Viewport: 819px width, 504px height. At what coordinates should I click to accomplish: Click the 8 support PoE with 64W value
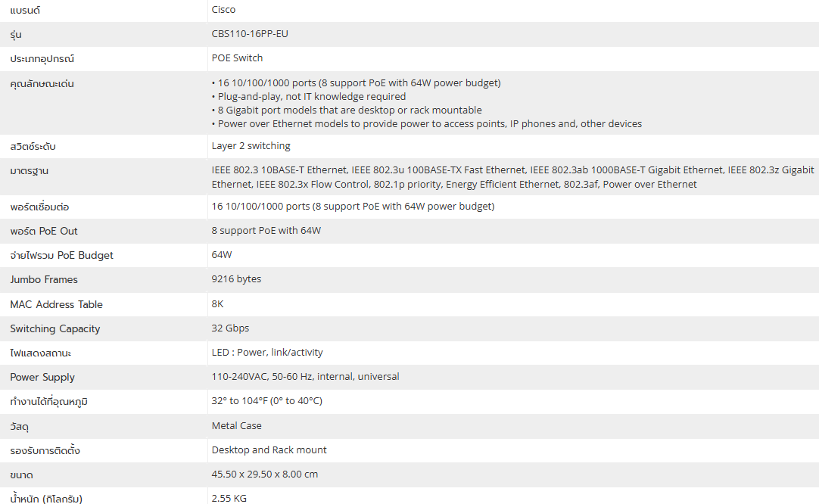pyautogui.click(x=266, y=230)
